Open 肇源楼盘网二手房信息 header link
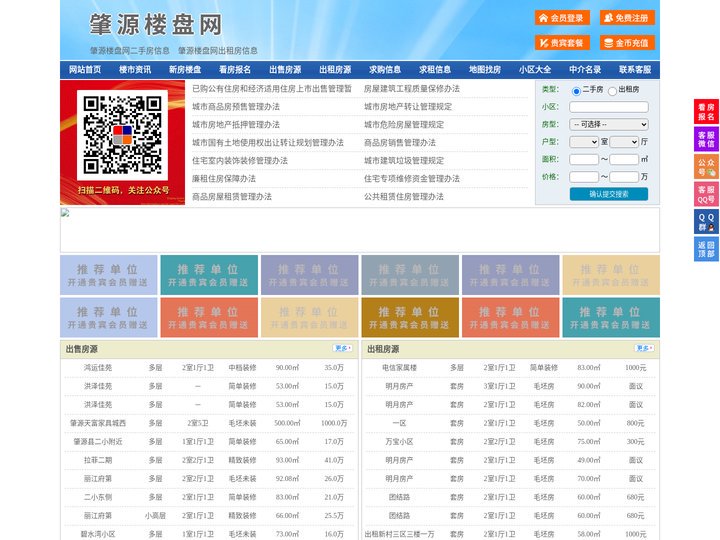Image resolution: width=720 pixels, height=540 pixels. [130, 51]
